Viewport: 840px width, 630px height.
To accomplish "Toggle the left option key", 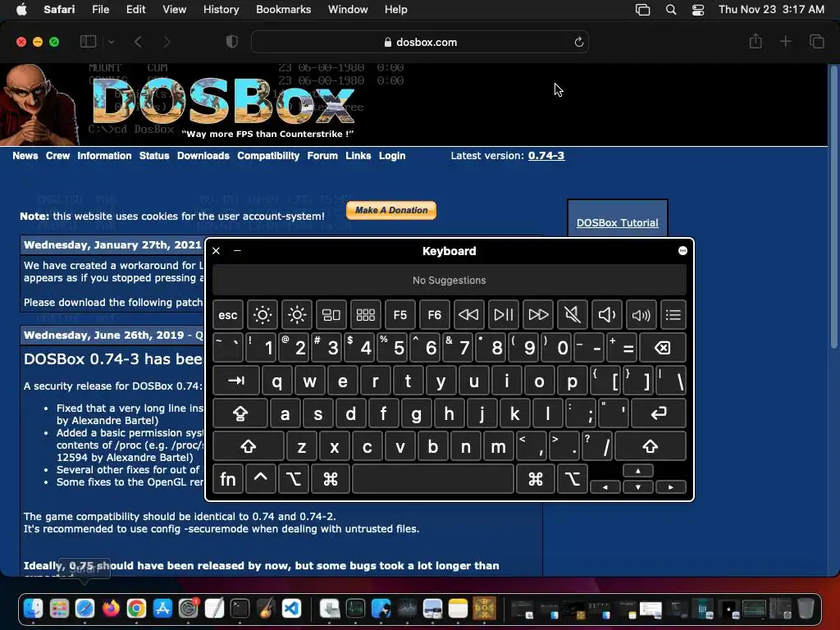I will pyautogui.click(x=294, y=479).
